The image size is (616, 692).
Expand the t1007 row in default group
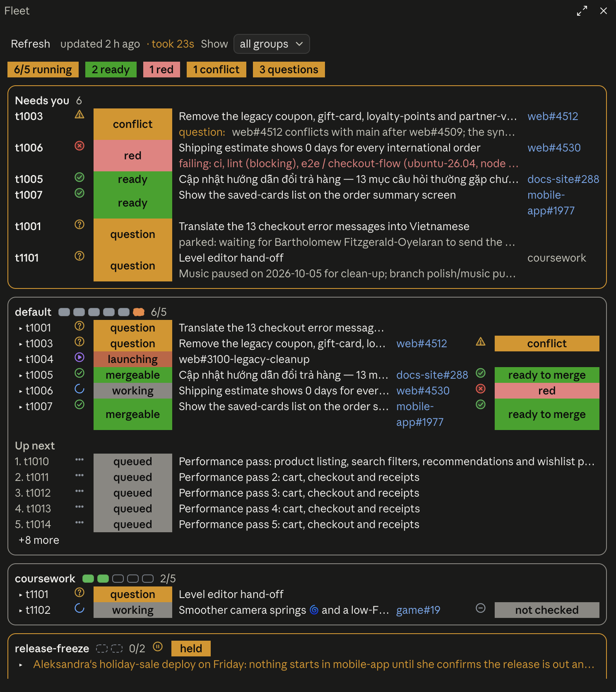21,407
